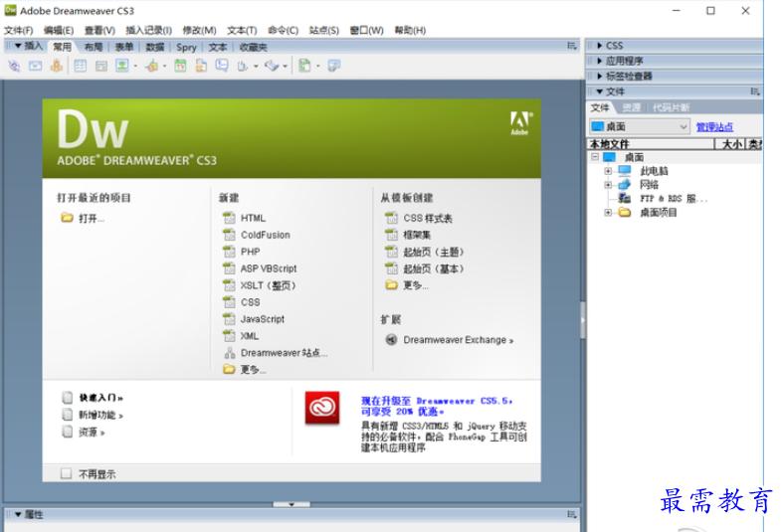Viewport: 781px width, 532px height.
Task: Open the 文件(F) menu
Action: coord(19,31)
